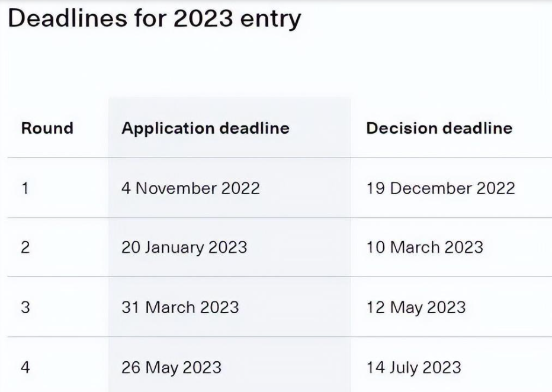This screenshot has width=552, height=392.
Task: Click 20 January 2023 application deadline
Action: coord(184,247)
